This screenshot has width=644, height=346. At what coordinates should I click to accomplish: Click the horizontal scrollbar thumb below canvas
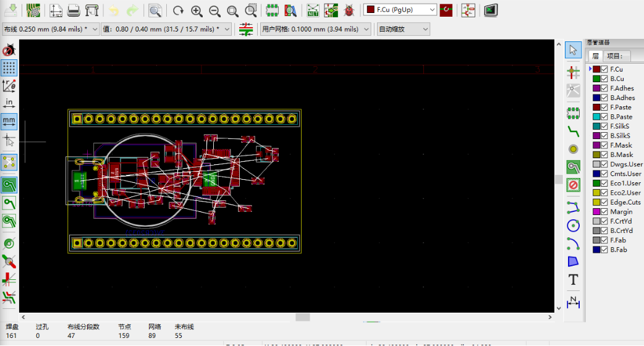302,317
